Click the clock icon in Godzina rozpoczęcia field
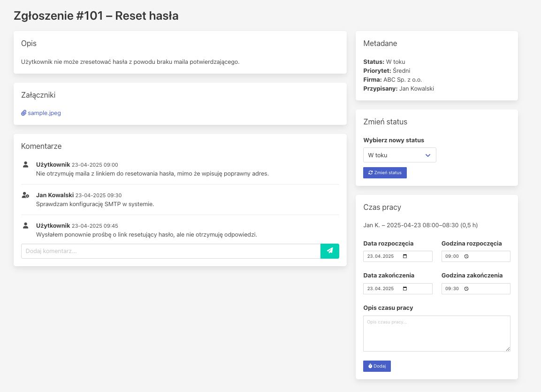 466,256
